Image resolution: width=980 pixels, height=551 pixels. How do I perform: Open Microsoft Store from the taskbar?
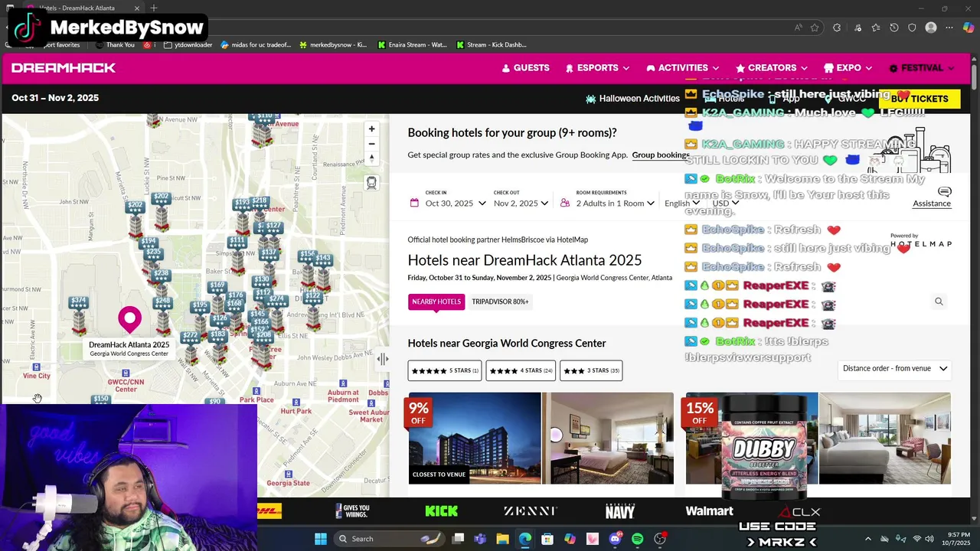pyautogui.click(x=547, y=539)
